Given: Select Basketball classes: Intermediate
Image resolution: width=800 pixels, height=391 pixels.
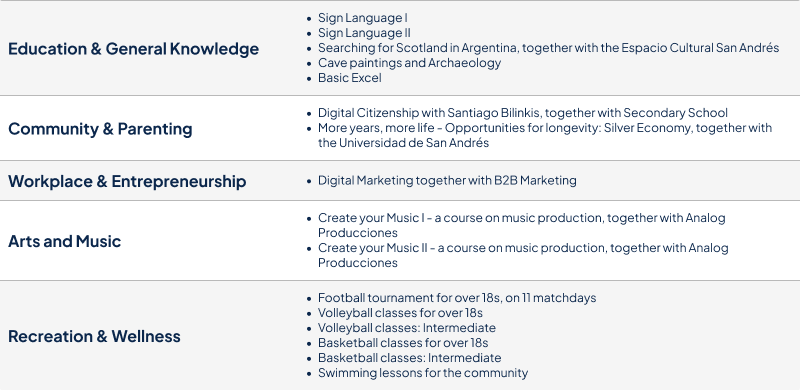Looking at the screenshot, I should pyautogui.click(x=410, y=358).
